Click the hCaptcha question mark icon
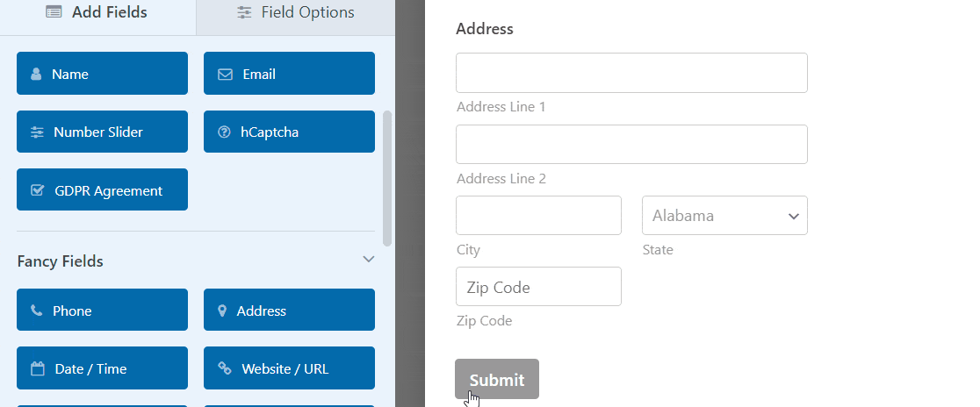This screenshot has width=980, height=407. tap(224, 132)
